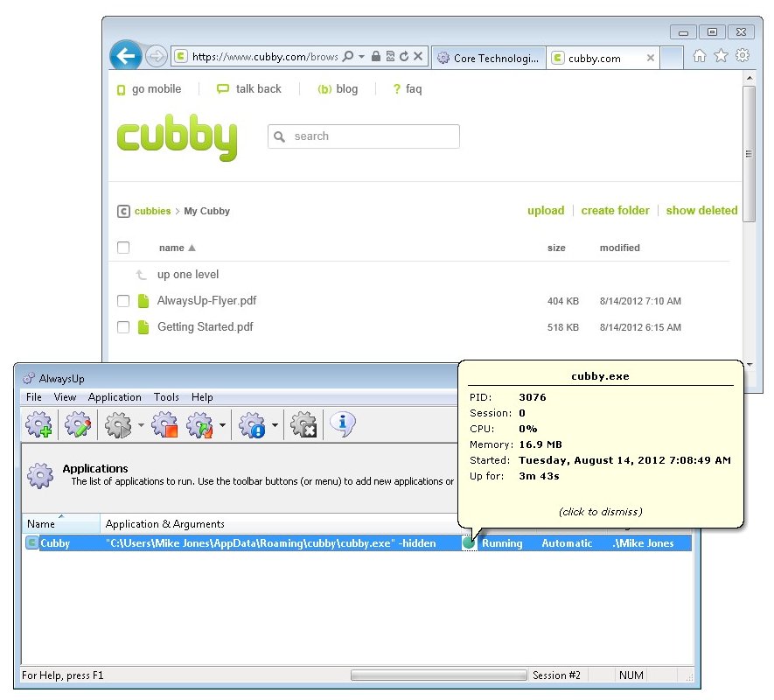Open Favorites with the star icon

[721, 56]
